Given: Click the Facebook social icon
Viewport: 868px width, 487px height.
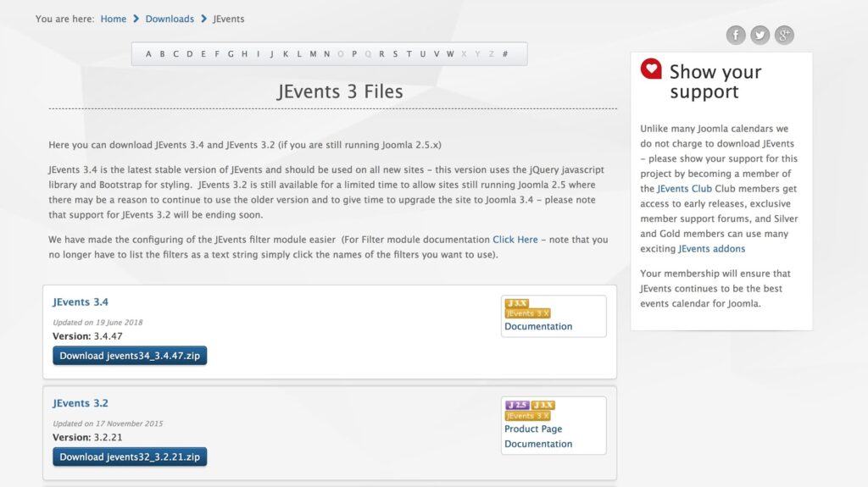Looking at the screenshot, I should pyautogui.click(x=736, y=35).
